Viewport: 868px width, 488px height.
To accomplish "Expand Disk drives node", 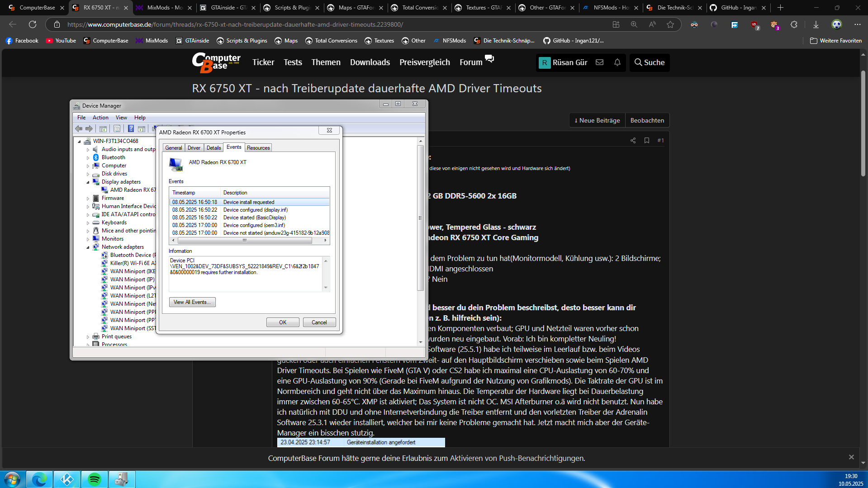I will coord(88,174).
